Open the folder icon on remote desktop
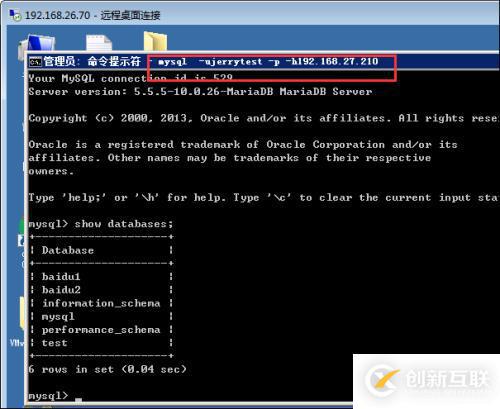The width and height of the screenshot is (500, 409). [x=155, y=41]
